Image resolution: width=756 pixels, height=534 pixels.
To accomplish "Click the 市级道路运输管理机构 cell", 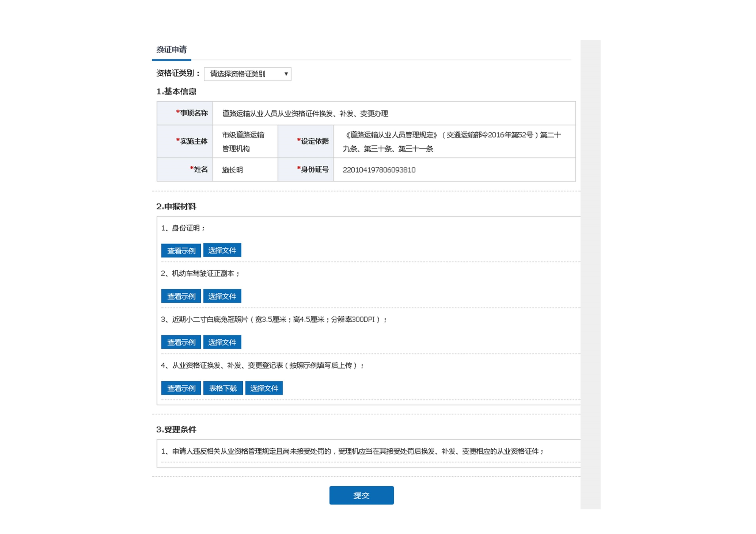I will tap(243, 141).
